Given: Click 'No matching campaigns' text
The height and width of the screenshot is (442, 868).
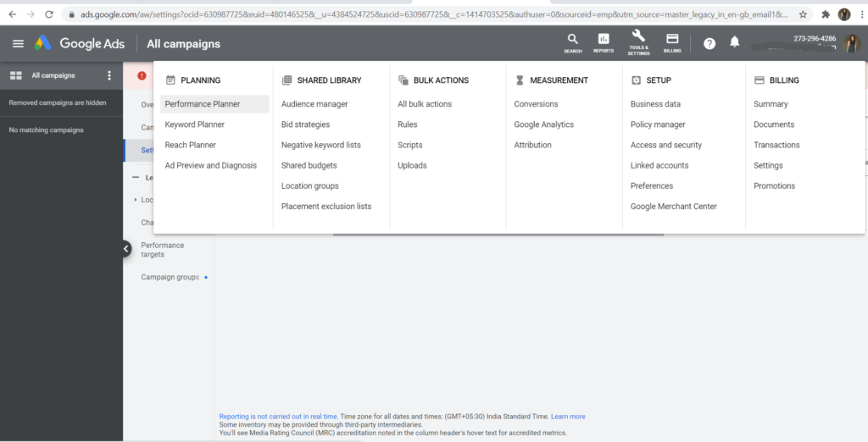Looking at the screenshot, I should pyautogui.click(x=46, y=130).
